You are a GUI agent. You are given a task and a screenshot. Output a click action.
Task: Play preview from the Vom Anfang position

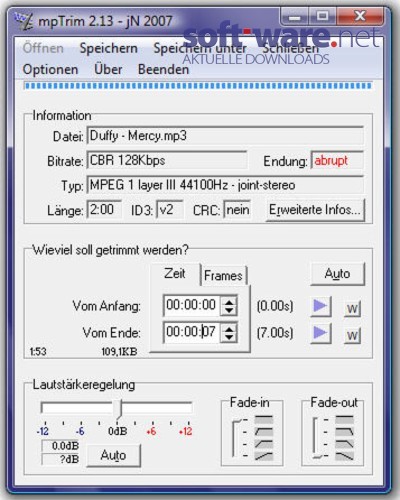point(321,306)
